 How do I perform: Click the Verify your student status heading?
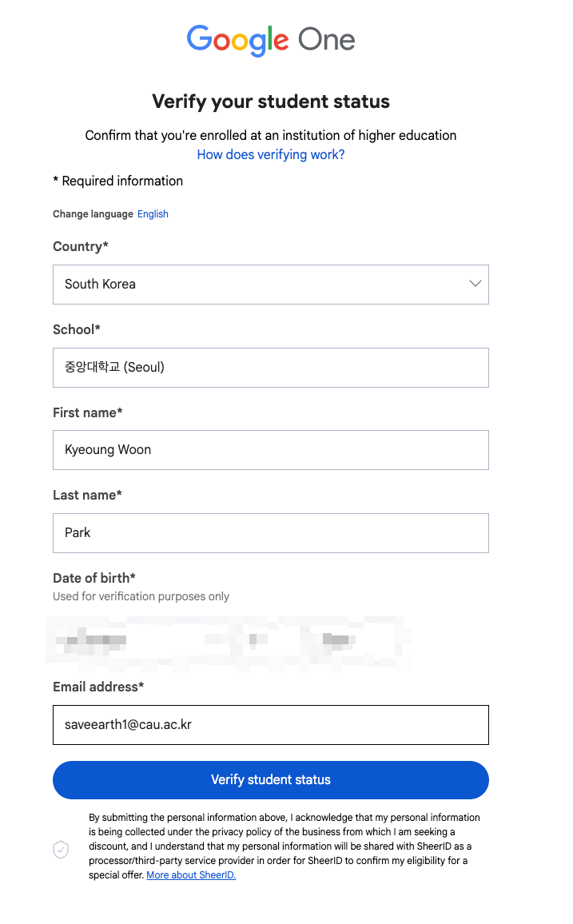click(x=271, y=102)
